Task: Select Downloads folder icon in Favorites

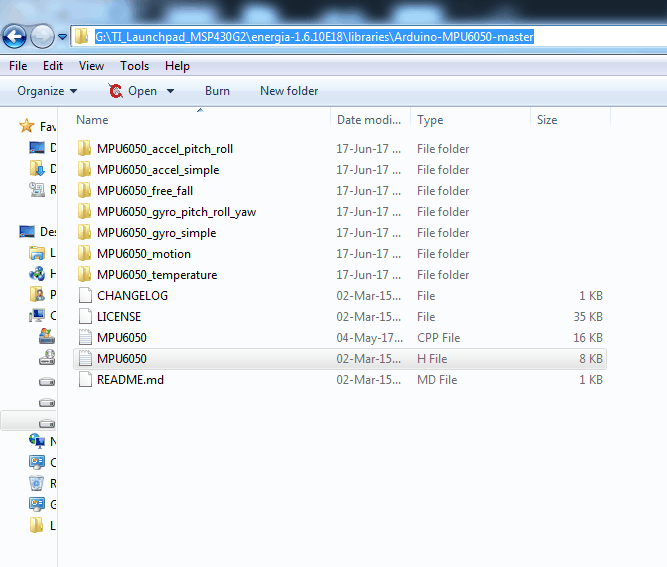Action: (x=37, y=168)
